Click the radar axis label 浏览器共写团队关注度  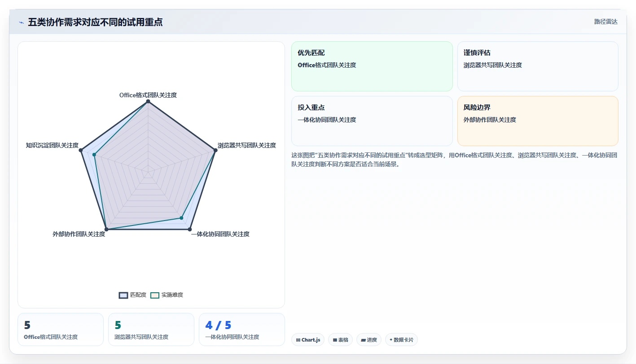[x=247, y=145]
